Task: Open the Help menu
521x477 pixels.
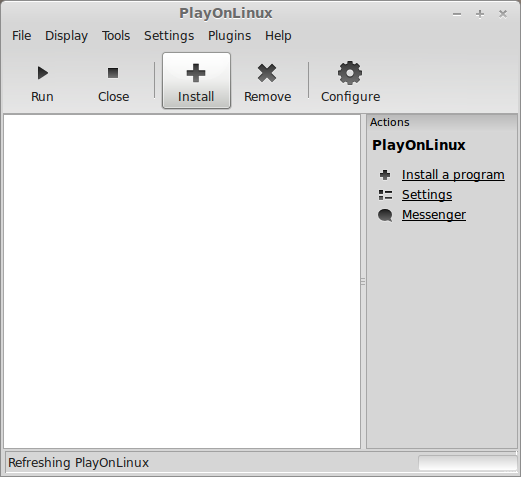Action: 278,36
